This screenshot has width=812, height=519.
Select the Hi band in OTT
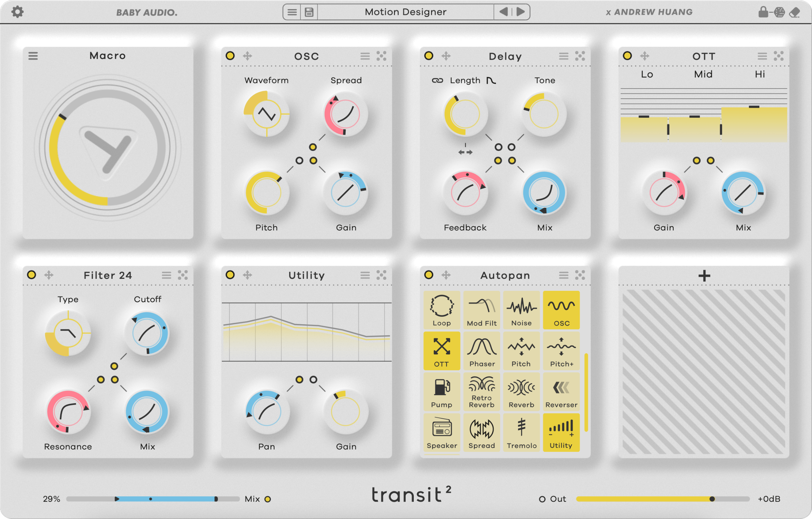[x=760, y=74]
